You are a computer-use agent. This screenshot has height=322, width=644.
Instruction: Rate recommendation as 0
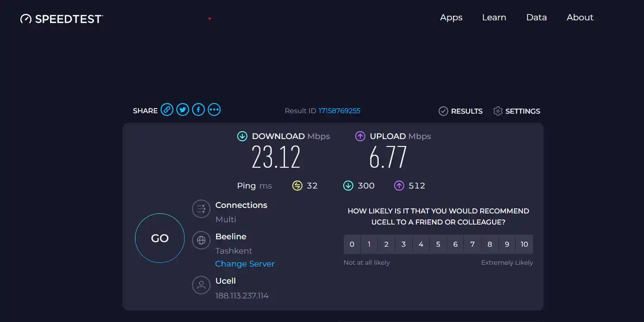click(352, 244)
